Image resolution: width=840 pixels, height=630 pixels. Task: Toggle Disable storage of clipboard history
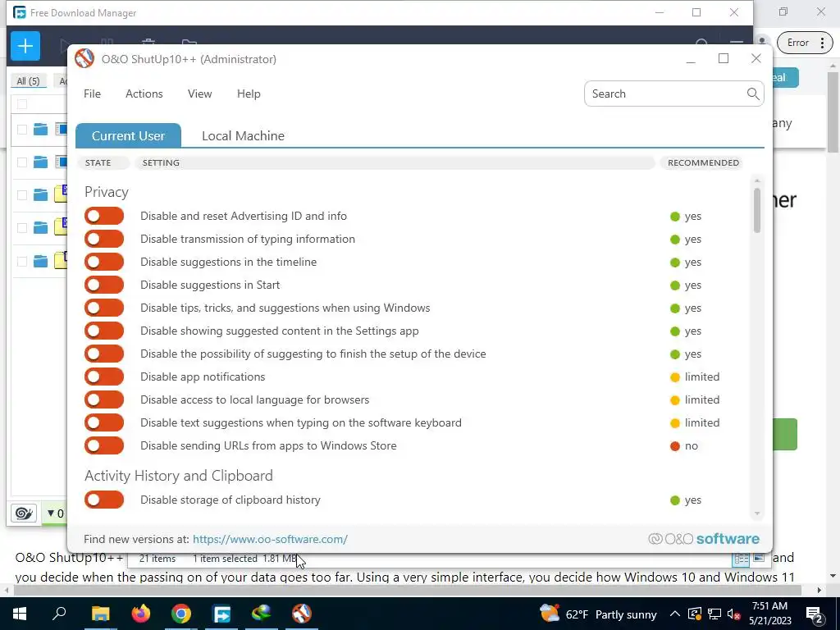point(104,500)
